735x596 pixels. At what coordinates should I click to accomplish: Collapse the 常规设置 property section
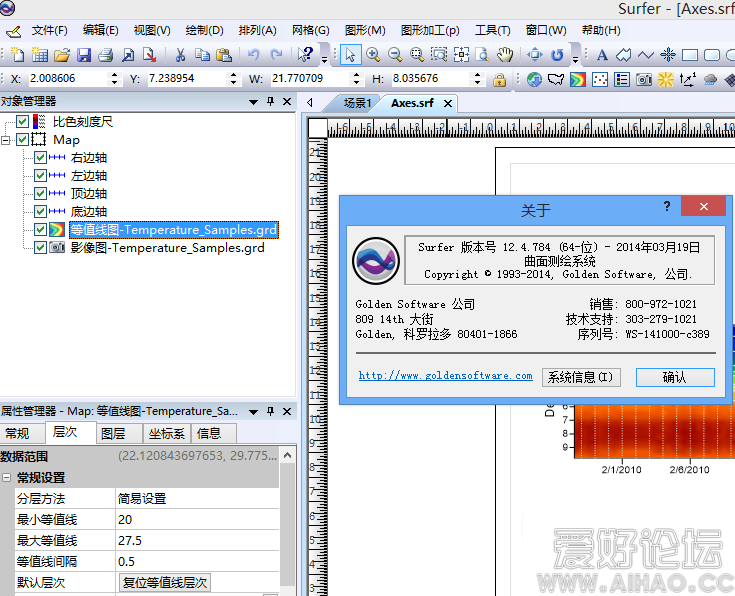click(x=7, y=478)
